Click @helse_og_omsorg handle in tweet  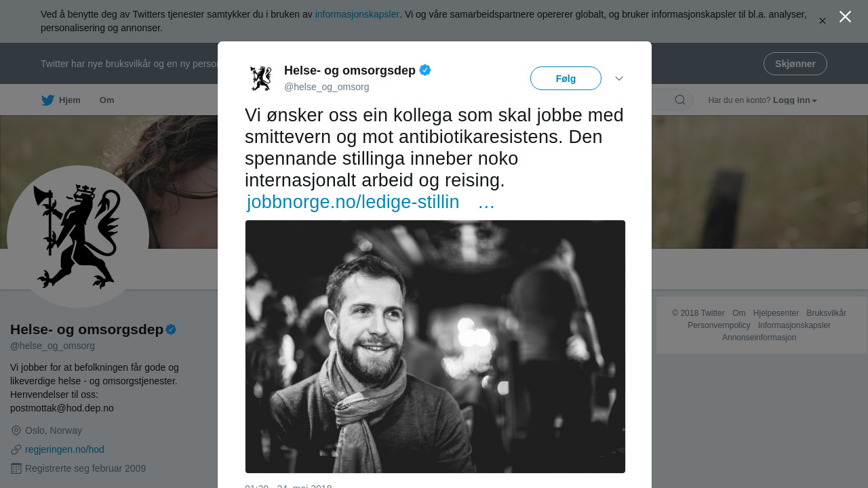click(326, 87)
